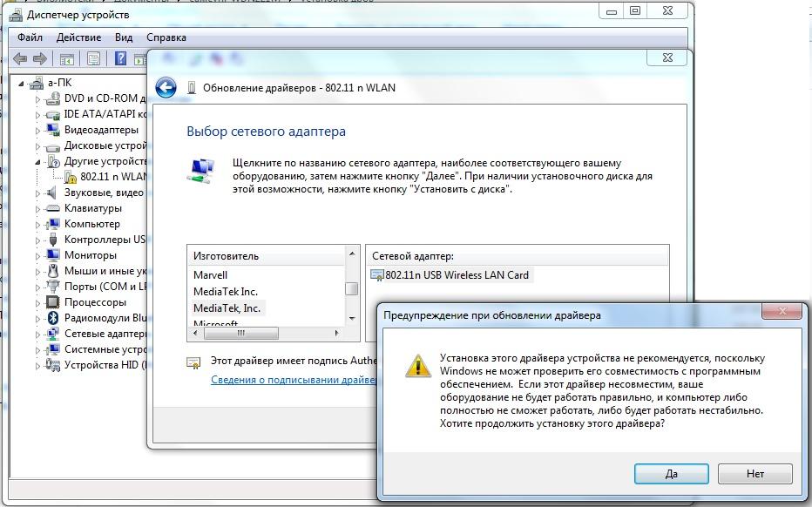Click the Сетевой адаптер column header
Screen dimensions: 812x507
pos(517,256)
